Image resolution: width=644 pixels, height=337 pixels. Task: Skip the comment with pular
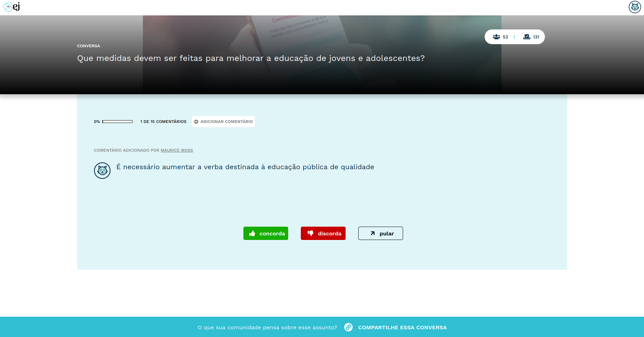pos(380,233)
